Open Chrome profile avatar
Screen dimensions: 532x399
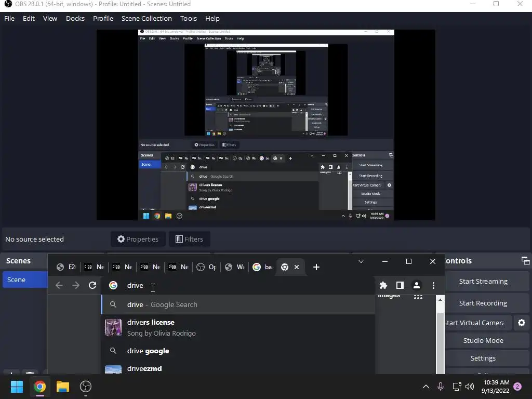pos(417,285)
